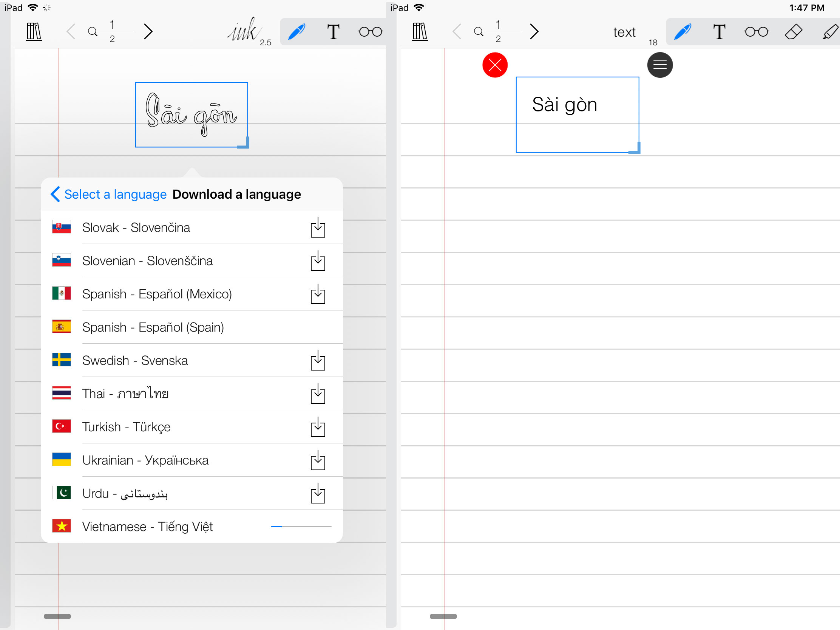
Task: Select the eraser tool
Action: click(x=793, y=31)
